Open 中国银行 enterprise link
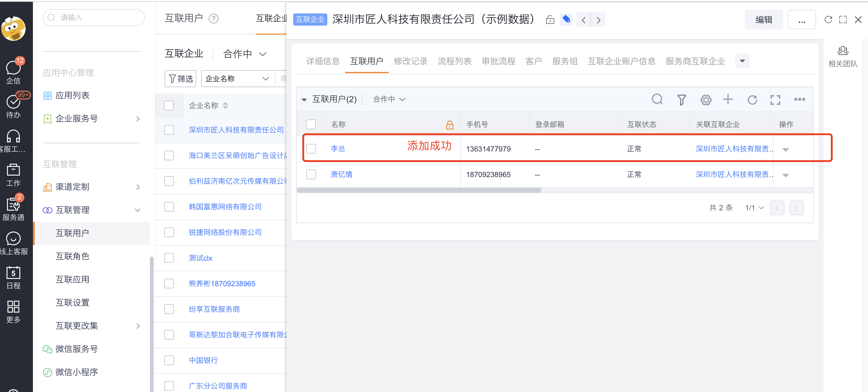 (203, 360)
